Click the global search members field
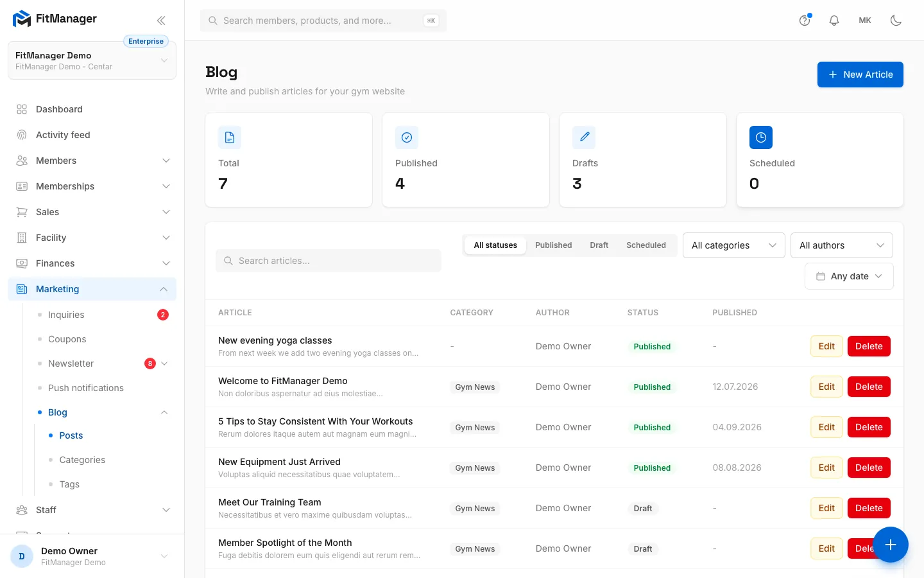This screenshot has height=578, width=924. (x=323, y=21)
